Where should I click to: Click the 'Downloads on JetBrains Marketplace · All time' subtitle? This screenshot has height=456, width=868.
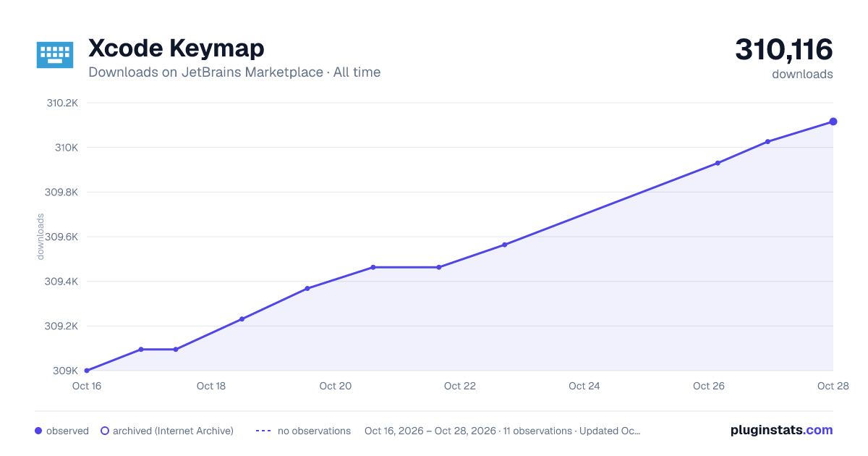[234, 72]
